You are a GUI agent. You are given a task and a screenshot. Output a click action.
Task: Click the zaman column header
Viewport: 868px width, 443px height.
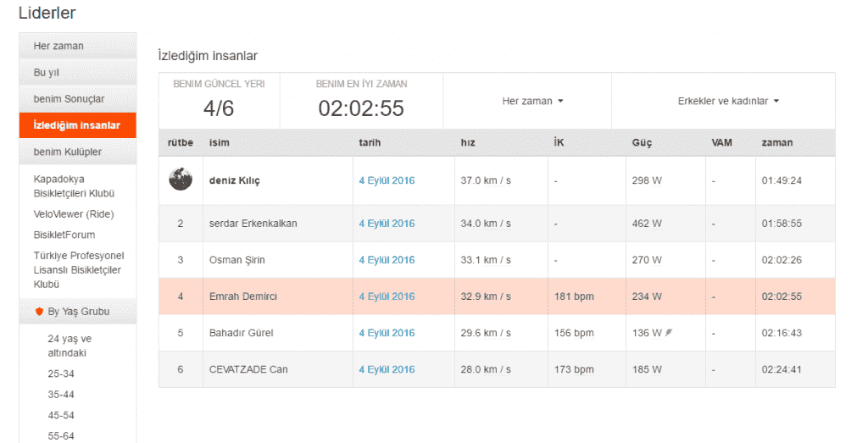click(x=777, y=142)
